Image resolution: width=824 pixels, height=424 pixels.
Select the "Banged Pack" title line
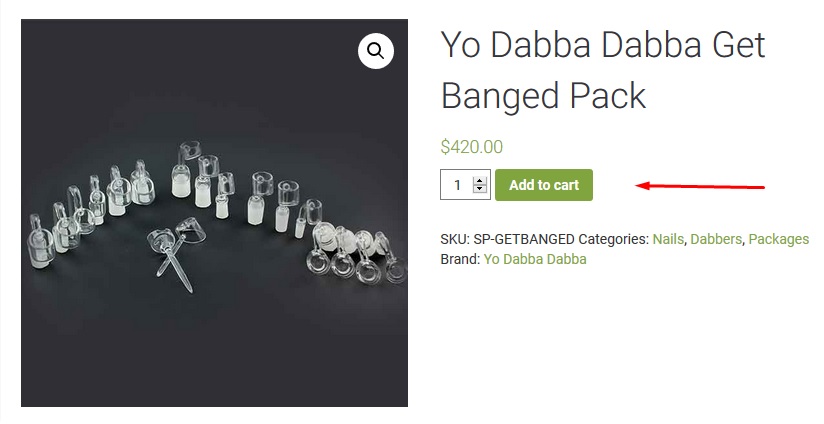(x=543, y=96)
